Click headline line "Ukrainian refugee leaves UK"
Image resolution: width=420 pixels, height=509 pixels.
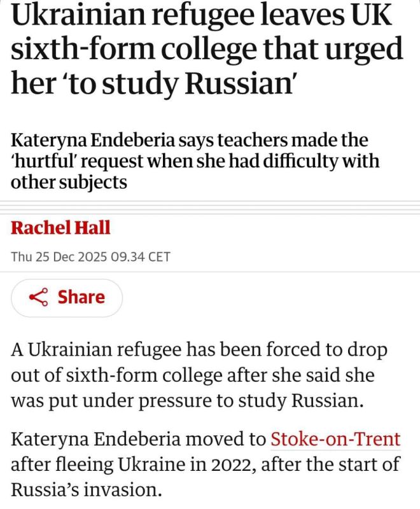point(202,15)
